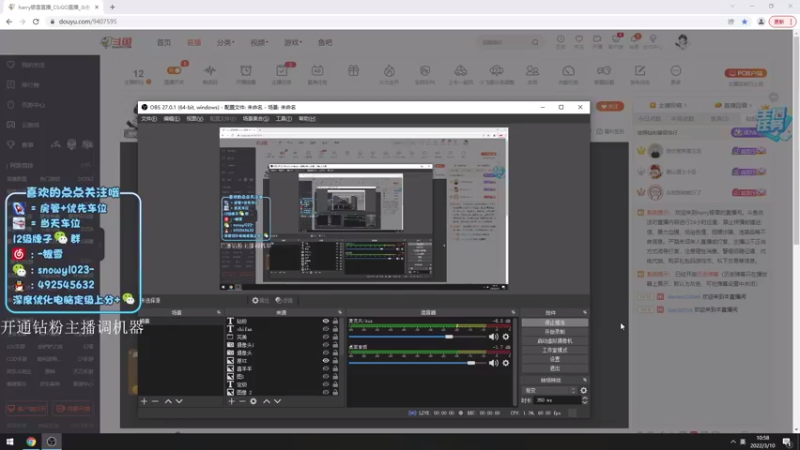Open the scene transition type dropdown in OBS
Viewport: 800px width, 450px height.
point(550,390)
